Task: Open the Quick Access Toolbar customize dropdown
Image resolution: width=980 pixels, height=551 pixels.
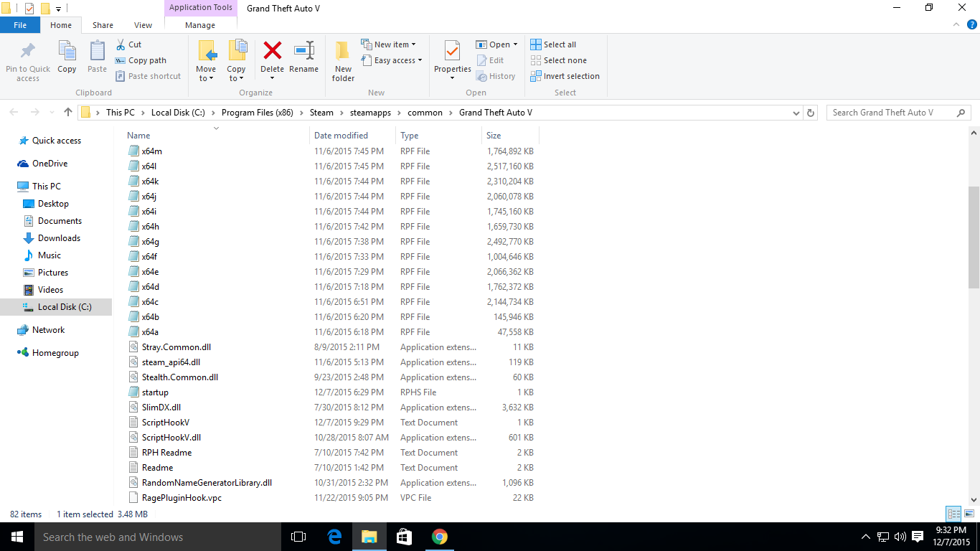Action: click(58, 9)
